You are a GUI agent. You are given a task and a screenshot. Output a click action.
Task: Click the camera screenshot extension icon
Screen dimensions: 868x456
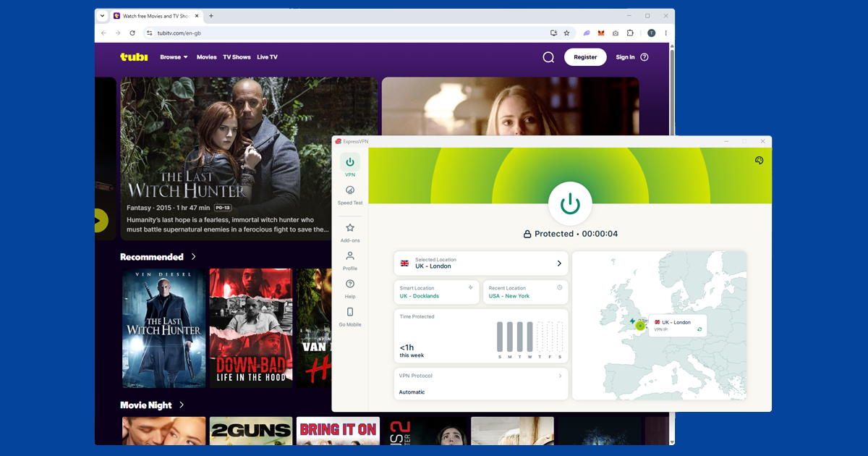pyautogui.click(x=616, y=33)
